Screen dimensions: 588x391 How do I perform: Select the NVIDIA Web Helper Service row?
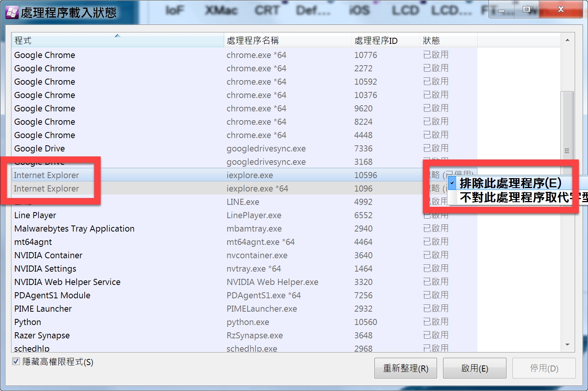click(244, 282)
